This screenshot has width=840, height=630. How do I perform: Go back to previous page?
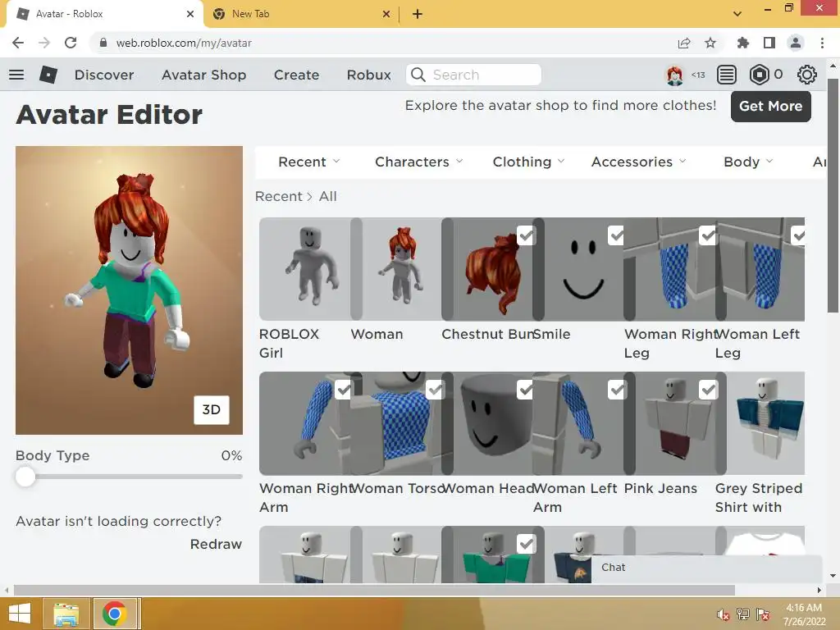coord(18,43)
